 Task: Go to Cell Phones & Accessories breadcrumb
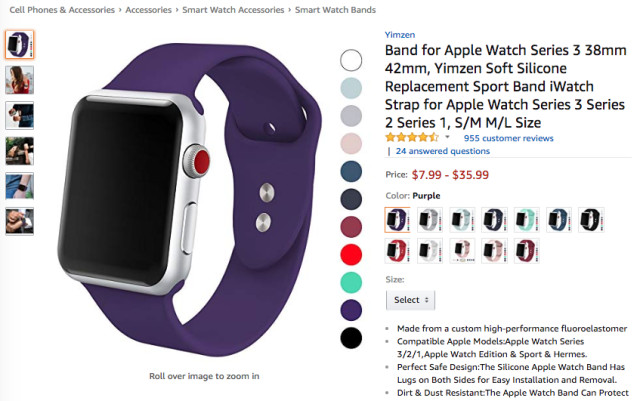click(62, 10)
